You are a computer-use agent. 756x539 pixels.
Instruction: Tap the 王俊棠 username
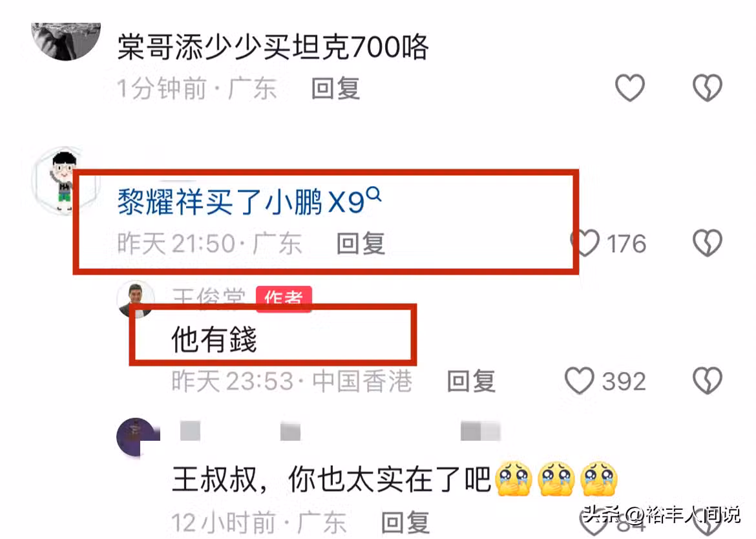coord(208,298)
